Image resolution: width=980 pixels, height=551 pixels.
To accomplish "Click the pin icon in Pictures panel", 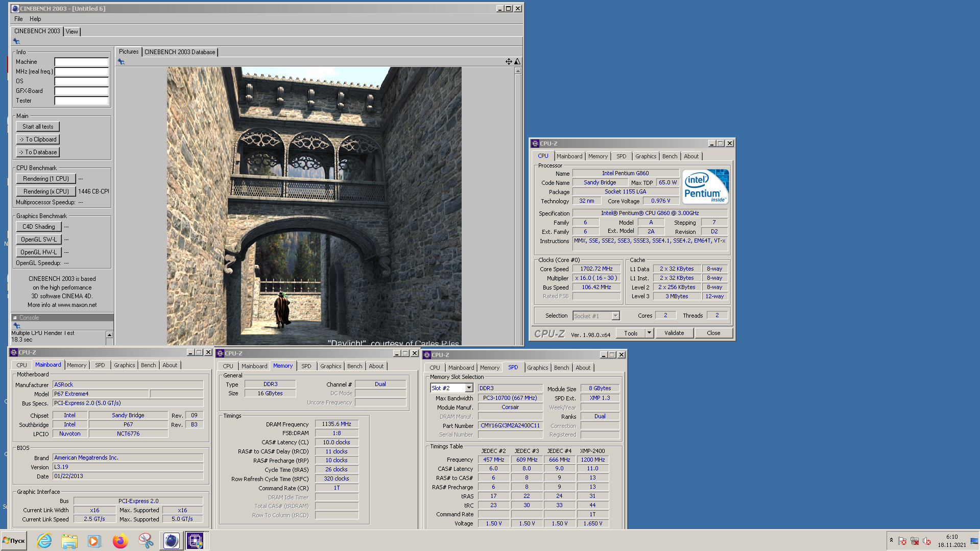I will [x=121, y=62].
